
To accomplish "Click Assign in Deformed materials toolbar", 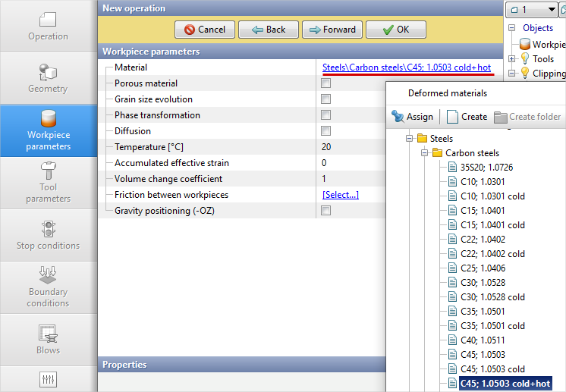I will point(412,117).
